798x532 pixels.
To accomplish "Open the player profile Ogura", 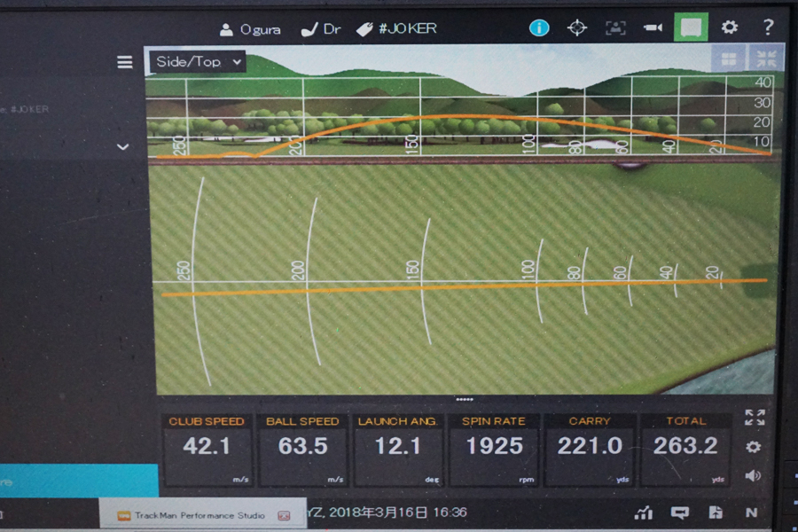I will (250, 29).
